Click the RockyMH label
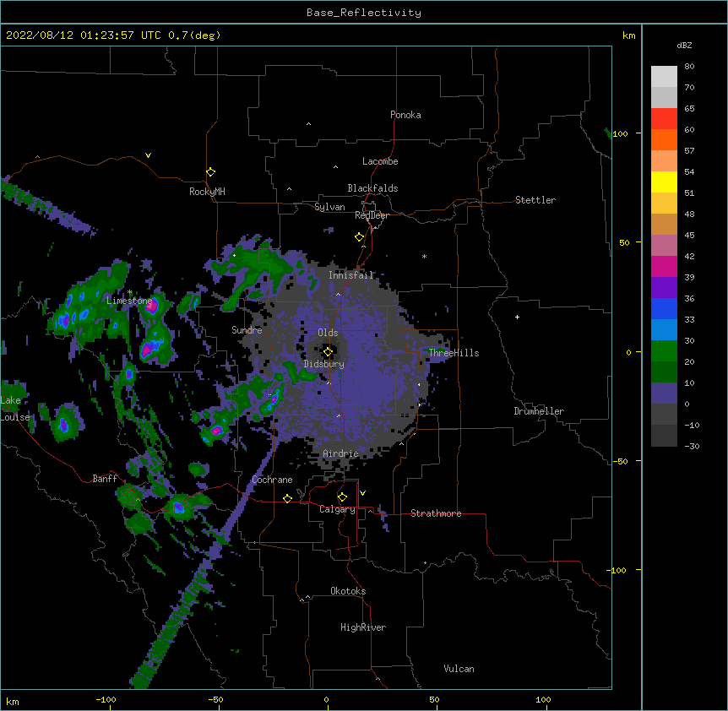The height and width of the screenshot is (711, 728). [x=207, y=192]
